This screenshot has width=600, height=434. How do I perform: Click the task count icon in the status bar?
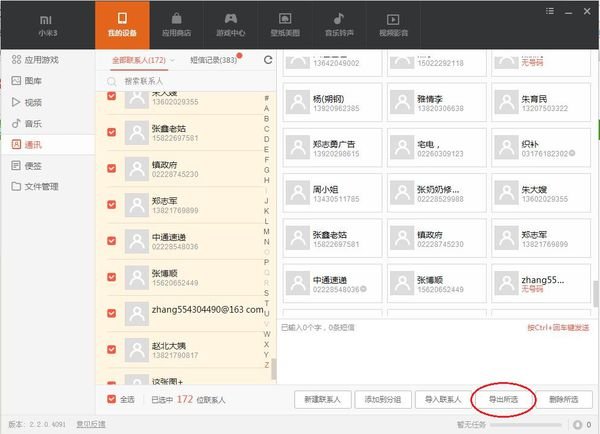pos(577,424)
